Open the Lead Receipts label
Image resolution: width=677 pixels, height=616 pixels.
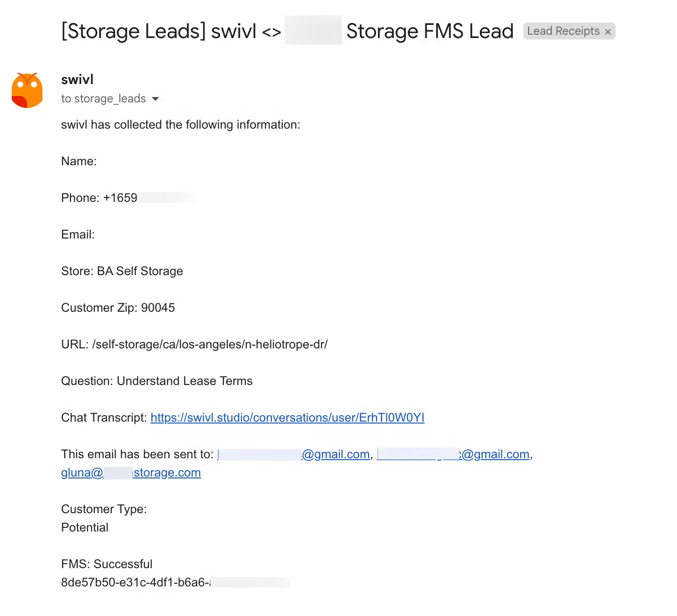563,31
